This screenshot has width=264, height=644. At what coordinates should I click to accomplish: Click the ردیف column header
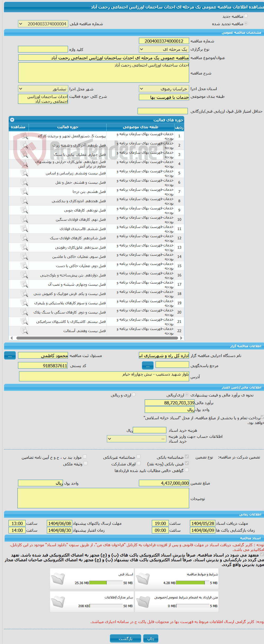click(179, 127)
